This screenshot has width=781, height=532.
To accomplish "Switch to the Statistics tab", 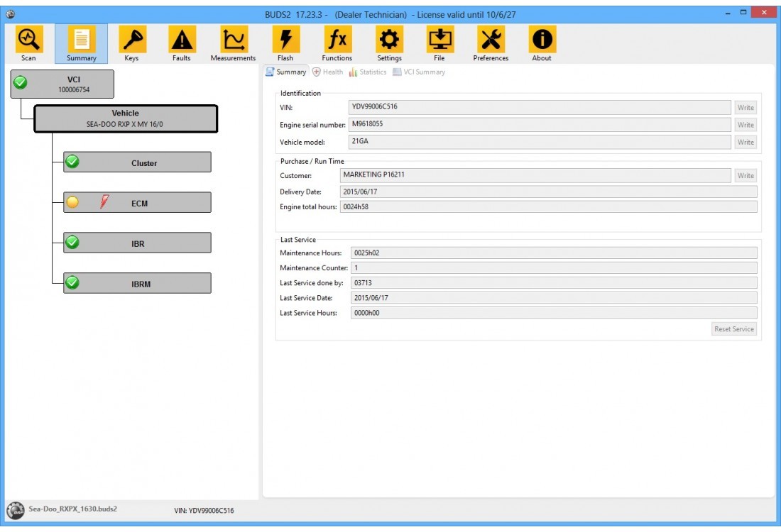I will pyautogui.click(x=368, y=72).
